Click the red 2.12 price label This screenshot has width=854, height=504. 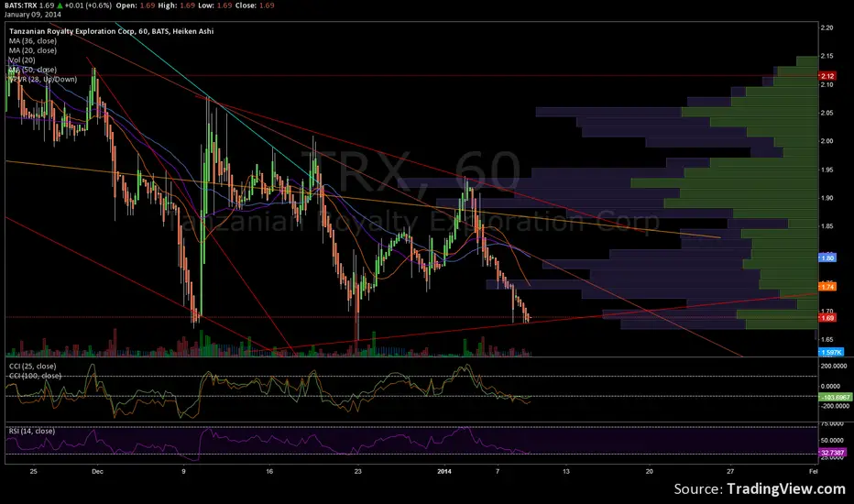point(827,76)
